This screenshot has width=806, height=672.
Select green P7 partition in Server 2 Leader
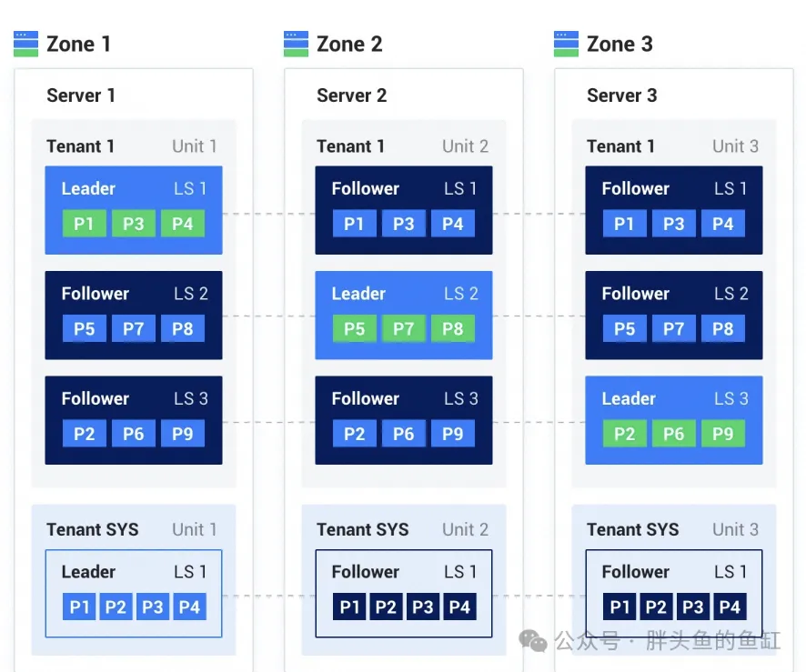click(403, 328)
